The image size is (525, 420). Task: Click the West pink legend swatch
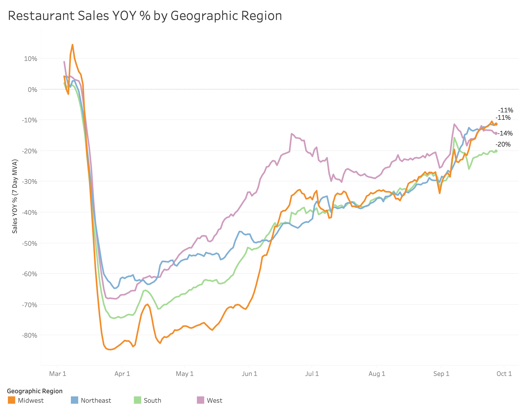click(201, 400)
